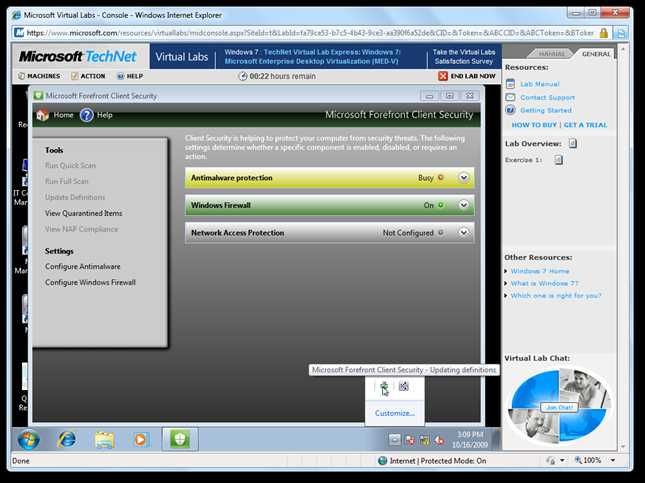The height and width of the screenshot is (483, 645).
Task: Select Forefront Client Security taskbar button
Action: [x=180, y=439]
